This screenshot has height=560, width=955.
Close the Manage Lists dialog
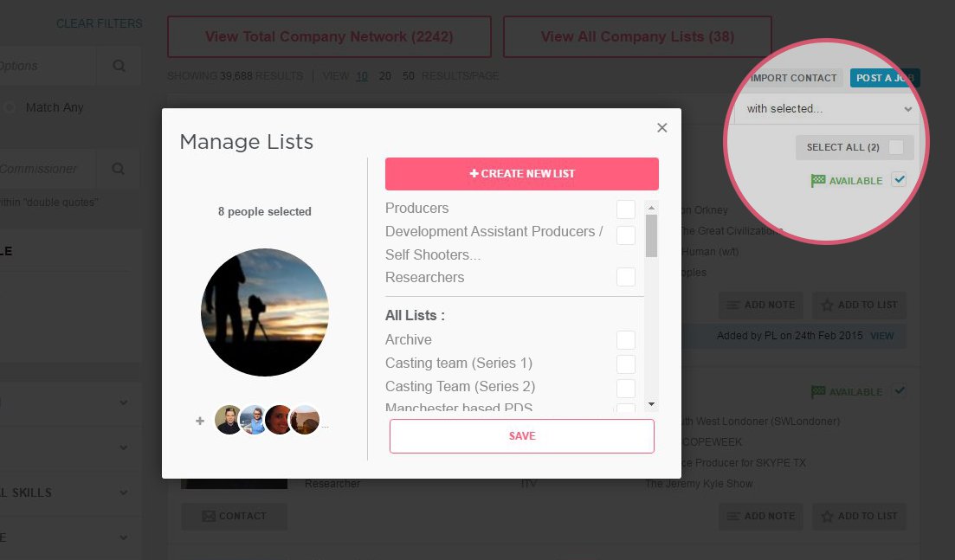[662, 127]
